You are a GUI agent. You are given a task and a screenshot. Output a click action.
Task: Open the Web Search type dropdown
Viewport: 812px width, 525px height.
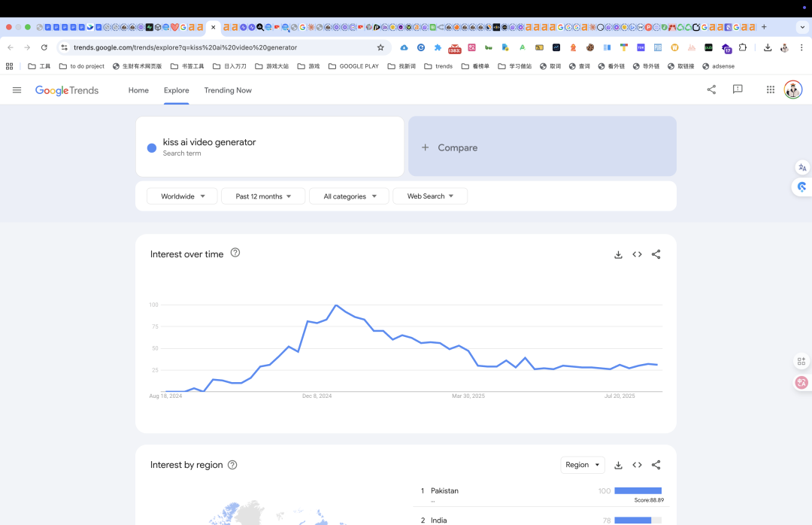point(430,196)
